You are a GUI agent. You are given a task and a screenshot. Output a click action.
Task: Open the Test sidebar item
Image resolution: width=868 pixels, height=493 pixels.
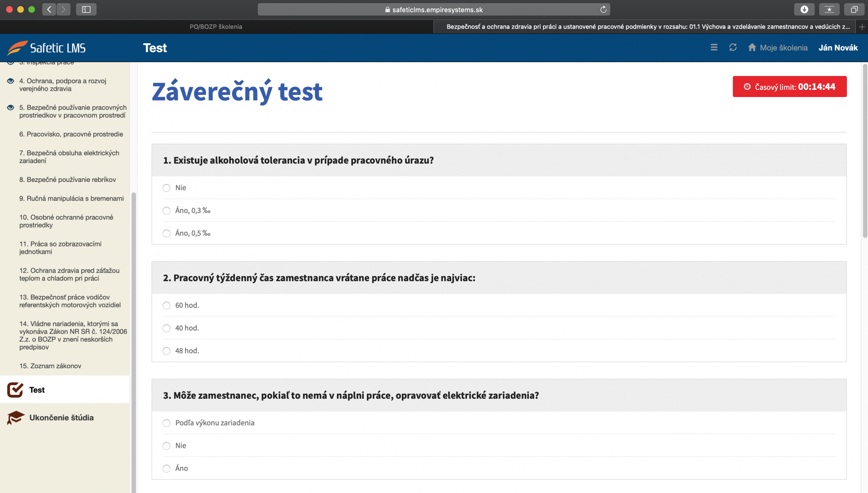(64, 390)
